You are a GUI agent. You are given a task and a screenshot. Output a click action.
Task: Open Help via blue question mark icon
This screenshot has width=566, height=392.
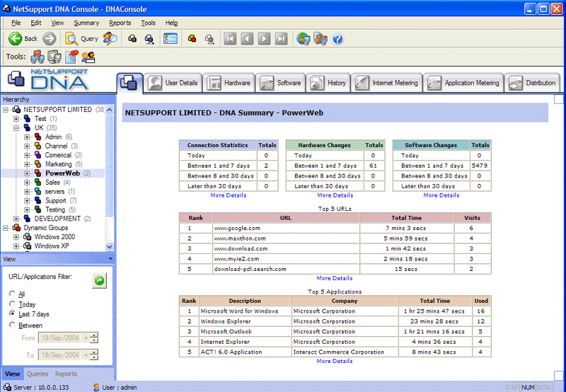pos(337,39)
